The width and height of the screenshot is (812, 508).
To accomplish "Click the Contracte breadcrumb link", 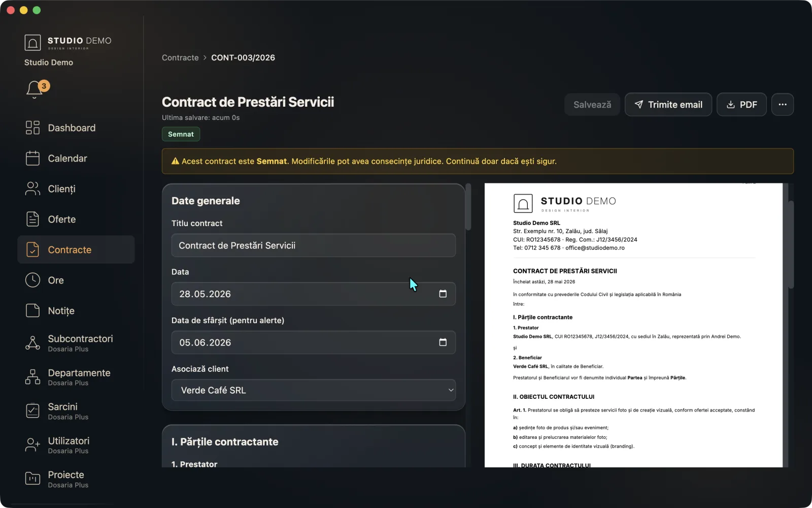I will [x=180, y=58].
